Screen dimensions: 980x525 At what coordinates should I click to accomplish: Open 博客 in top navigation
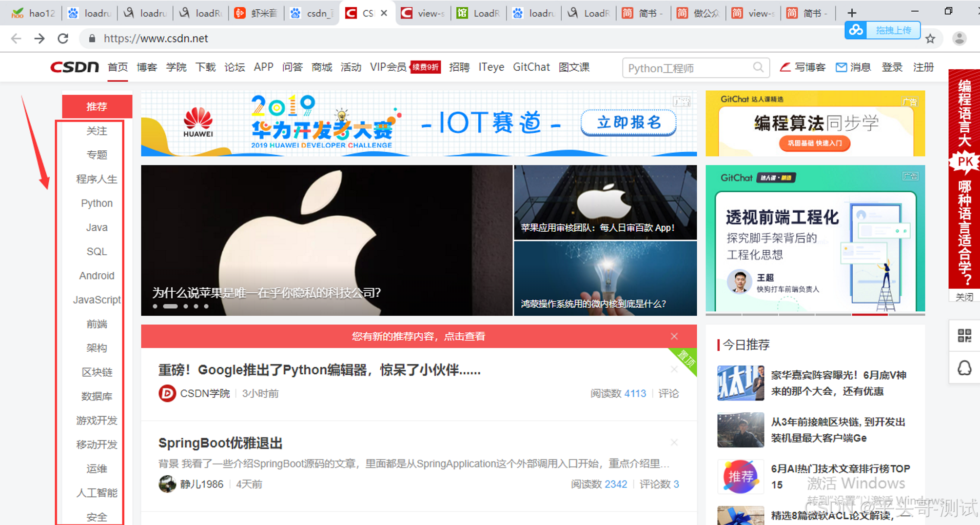(147, 67)
